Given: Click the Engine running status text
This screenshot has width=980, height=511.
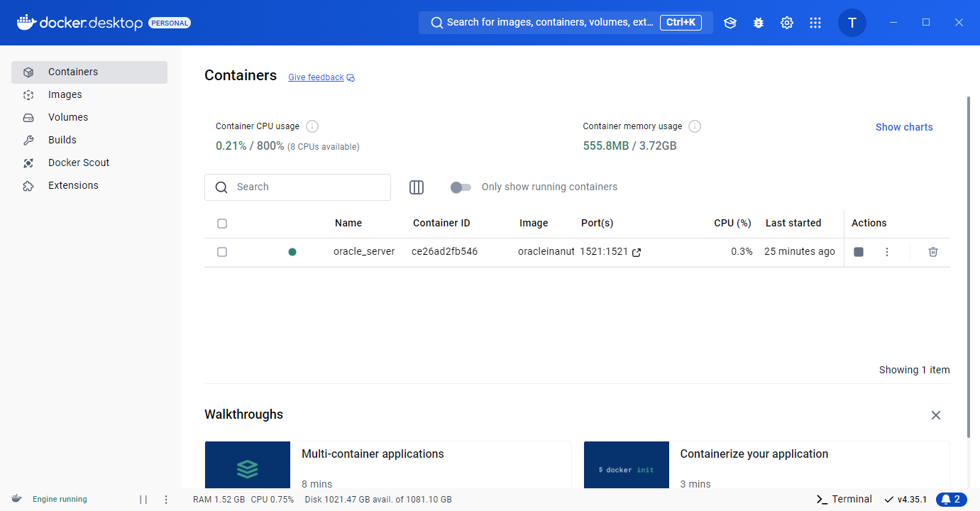Looking at the screenshot, I should [x=60, y=500].
